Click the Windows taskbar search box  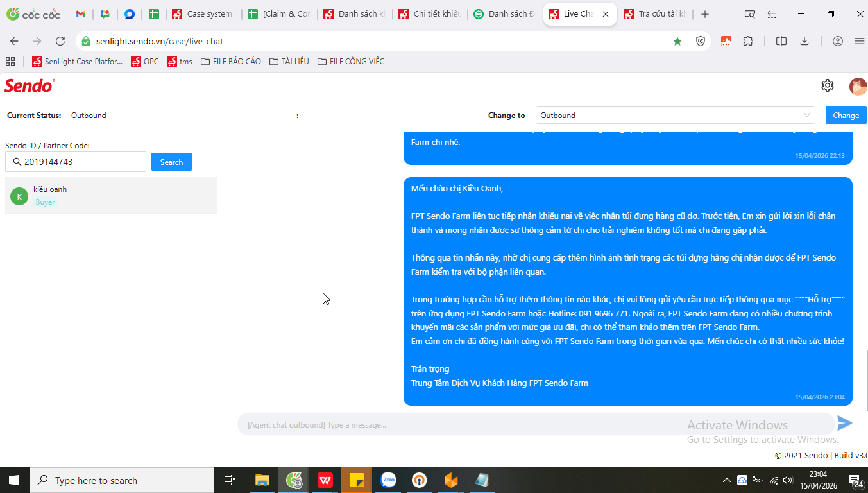tap(122, 480)
